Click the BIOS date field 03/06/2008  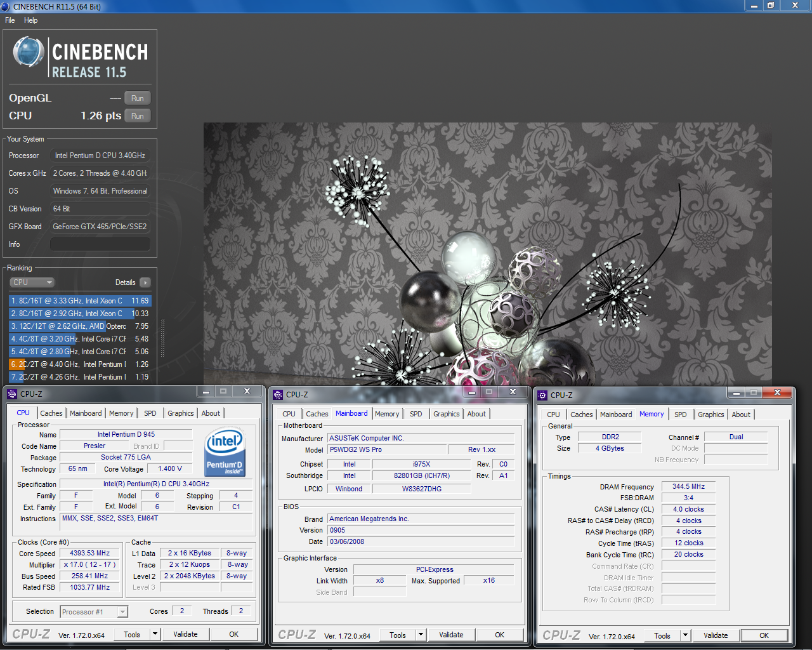[x=421, y=541]
